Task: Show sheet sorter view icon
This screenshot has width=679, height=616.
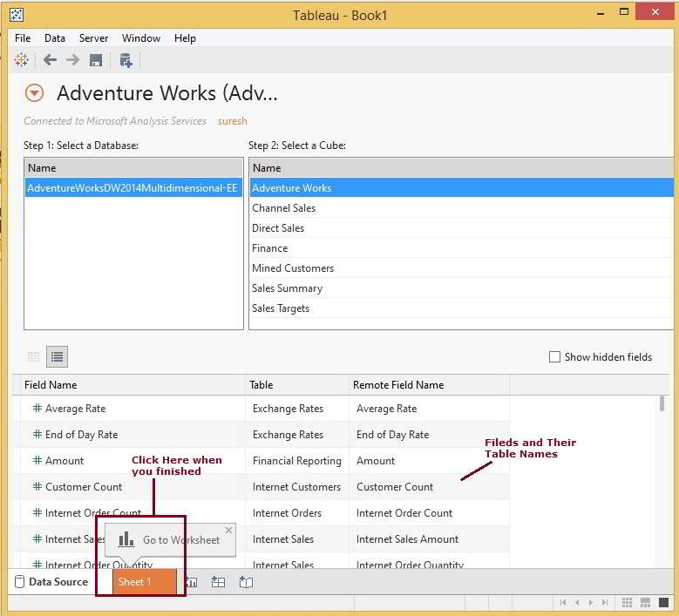Action: coord(627,602)
